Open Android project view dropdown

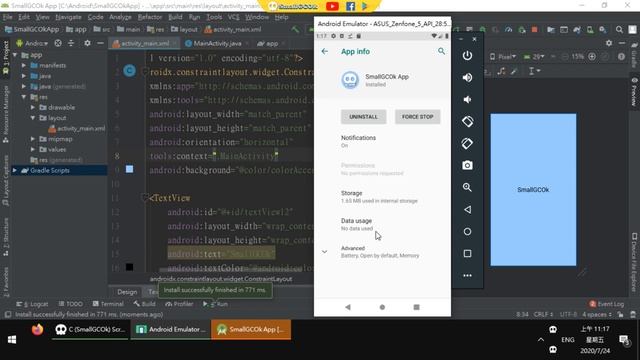point(32,43)
